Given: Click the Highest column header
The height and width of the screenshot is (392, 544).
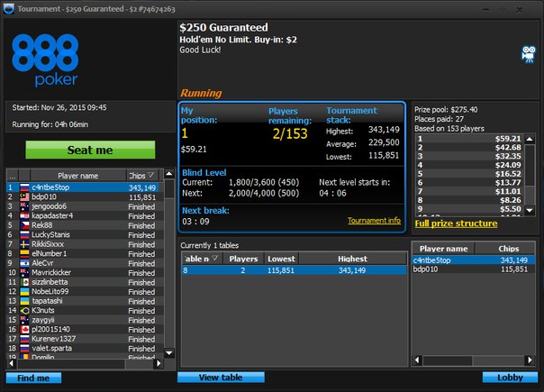Looking at the screenshot, I should (x=352, y=259).
